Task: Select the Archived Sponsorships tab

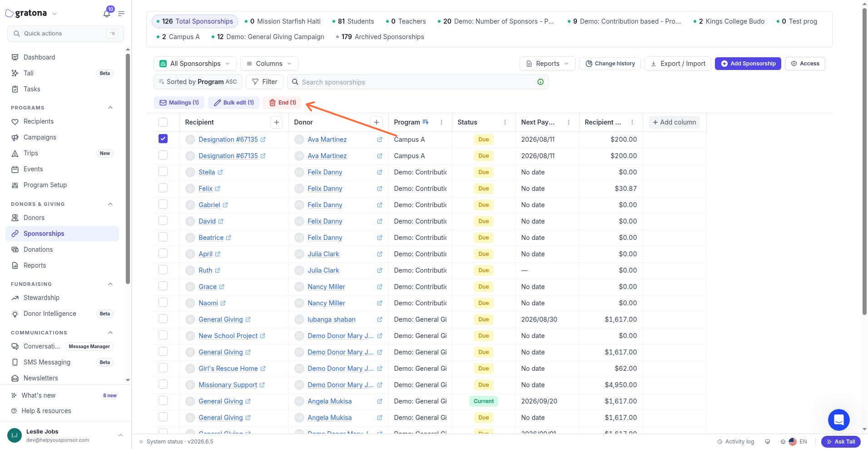Action: [x=380, y=37]
